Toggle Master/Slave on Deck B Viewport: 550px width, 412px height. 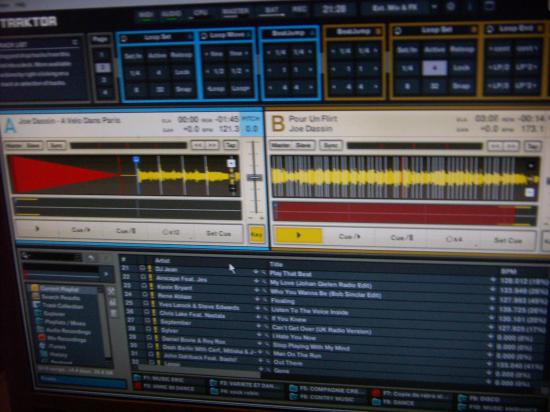[292, 145]
